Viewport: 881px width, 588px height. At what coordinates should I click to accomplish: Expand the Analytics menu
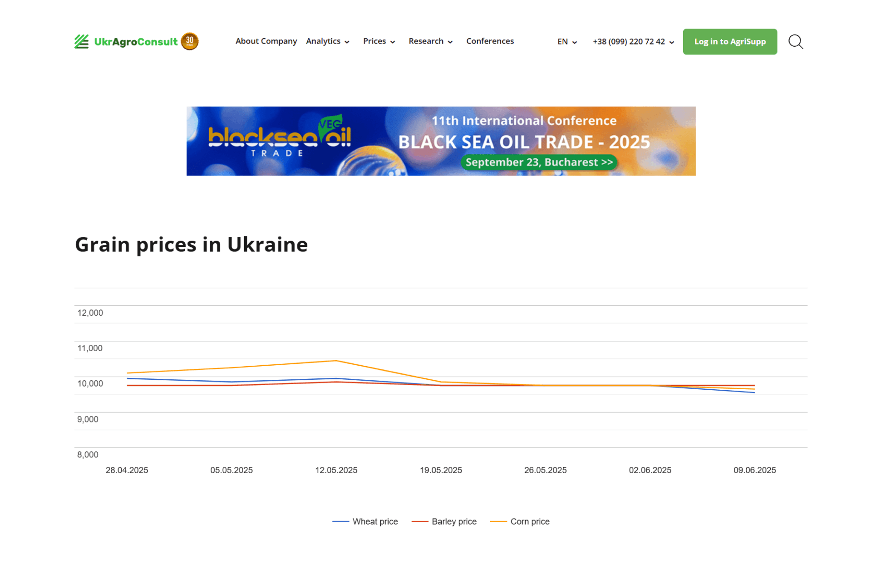(328, 41)
